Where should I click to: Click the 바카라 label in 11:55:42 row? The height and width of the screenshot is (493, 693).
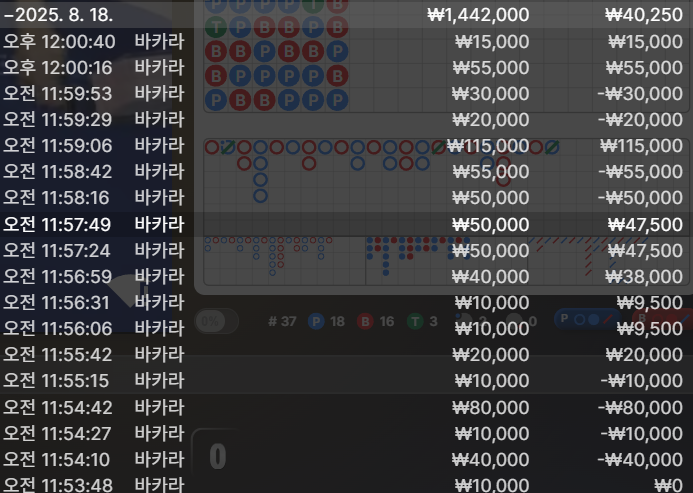click(159, 355)
